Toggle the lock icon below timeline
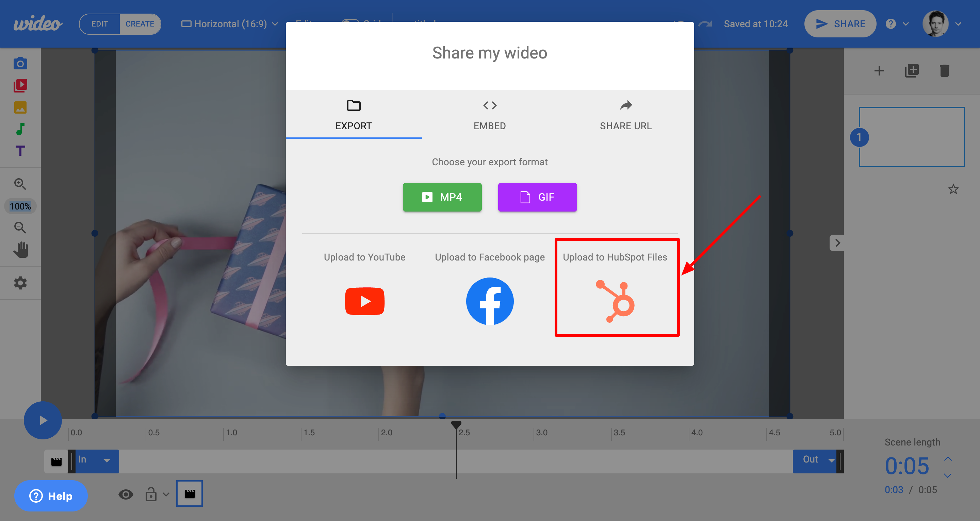Screen dimensions: 980x521 pos(151,494)
